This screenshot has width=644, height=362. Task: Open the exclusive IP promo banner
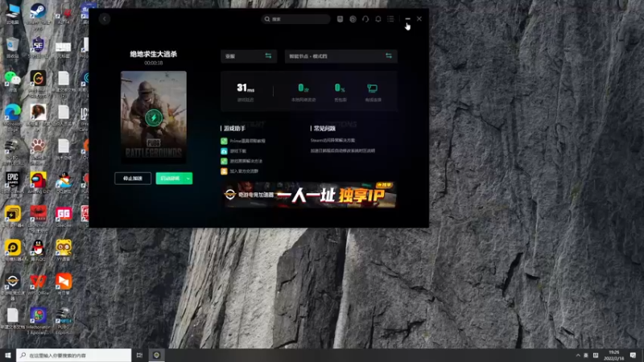309,195
